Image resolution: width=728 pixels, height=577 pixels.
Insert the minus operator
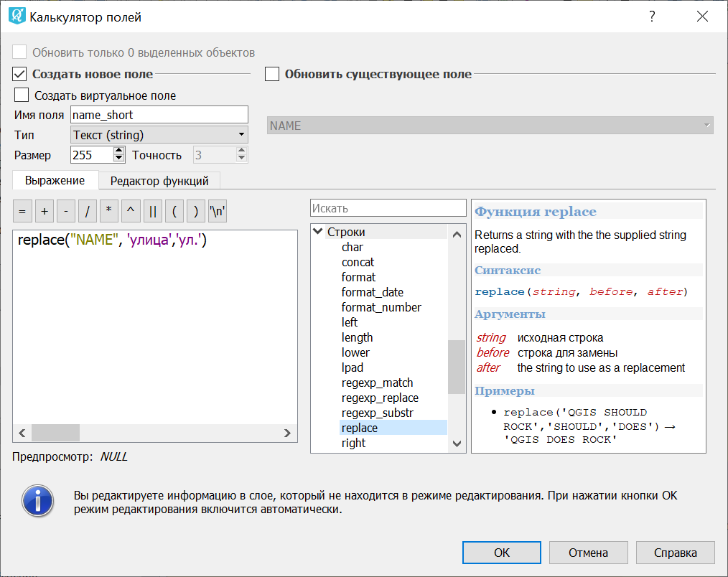coord(66,212)
